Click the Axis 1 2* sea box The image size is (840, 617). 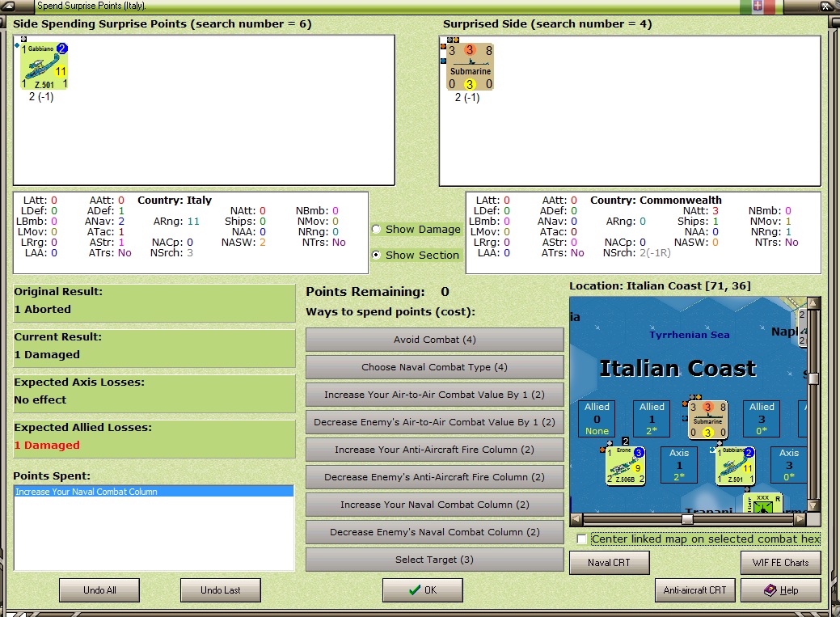(679, 464)
